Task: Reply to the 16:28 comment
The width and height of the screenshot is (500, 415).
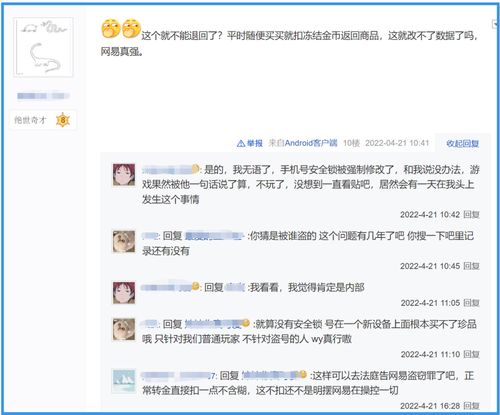Action: [x=471, y=406]
